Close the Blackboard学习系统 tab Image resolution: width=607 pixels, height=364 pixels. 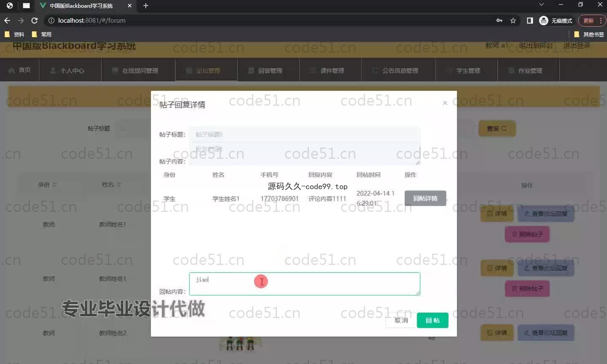(x=129, y=5)
